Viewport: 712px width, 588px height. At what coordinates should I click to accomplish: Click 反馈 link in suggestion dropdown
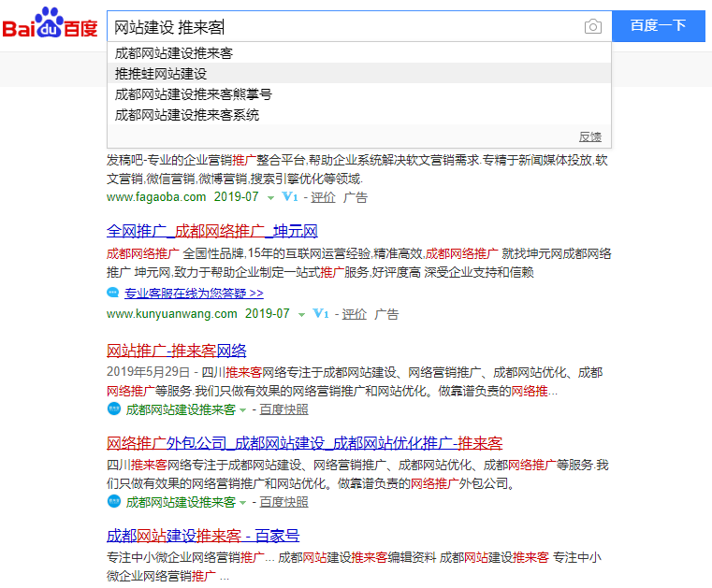click(589, 136)
